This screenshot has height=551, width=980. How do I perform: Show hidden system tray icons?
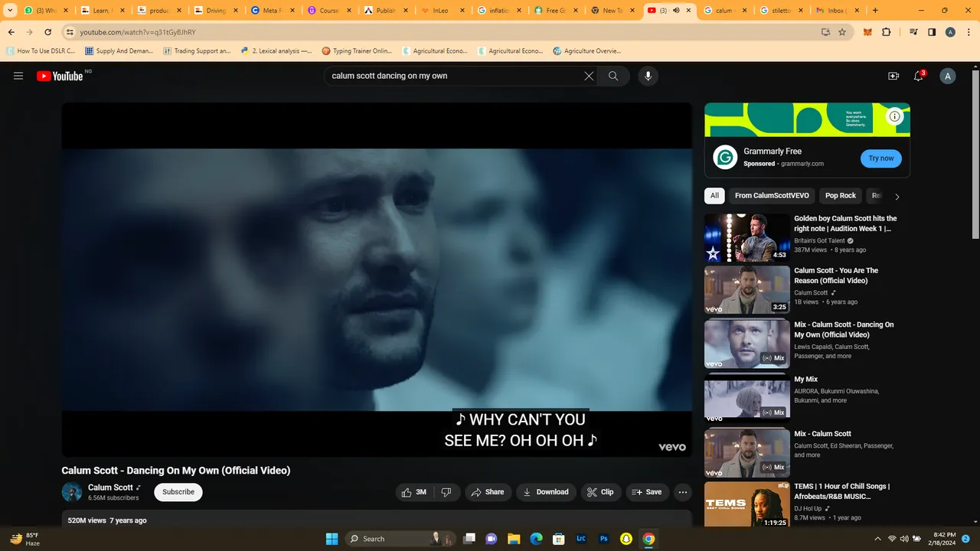point(877,539)
